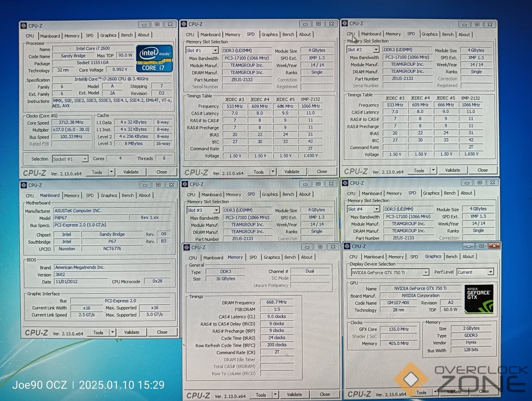Select the SPD tab in the Memory timings window
Image resolution: width=532 pixels, height=401 pixels.
[253, 258]
